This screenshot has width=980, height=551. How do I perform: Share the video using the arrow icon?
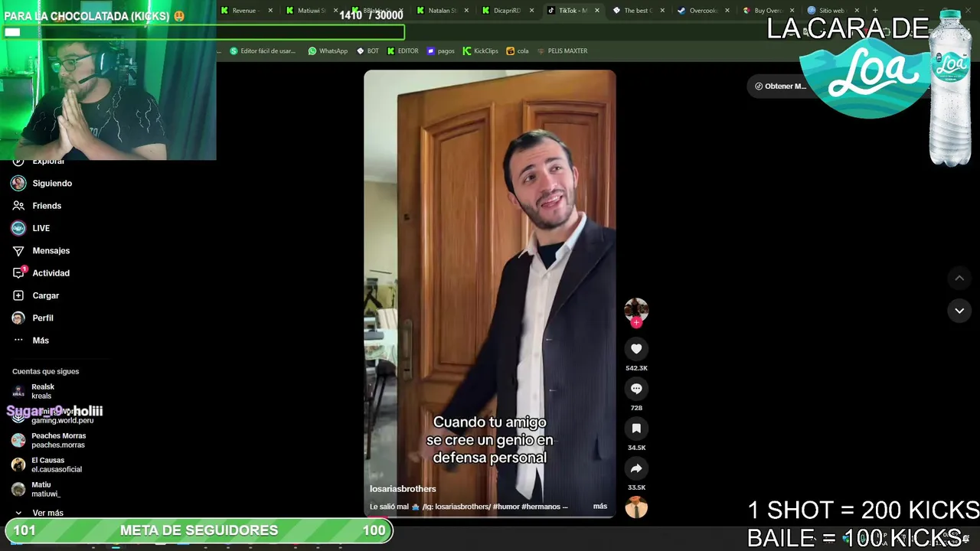636,468
